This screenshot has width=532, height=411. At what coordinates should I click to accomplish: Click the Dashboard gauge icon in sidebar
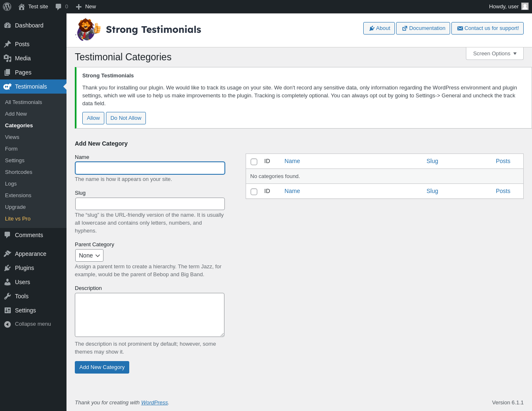(7, 25)
